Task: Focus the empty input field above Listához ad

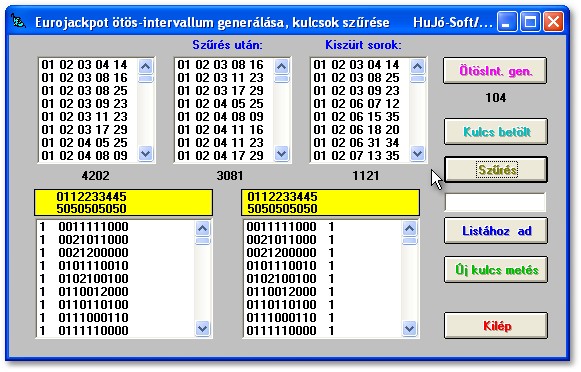Action: pos(495,202)
